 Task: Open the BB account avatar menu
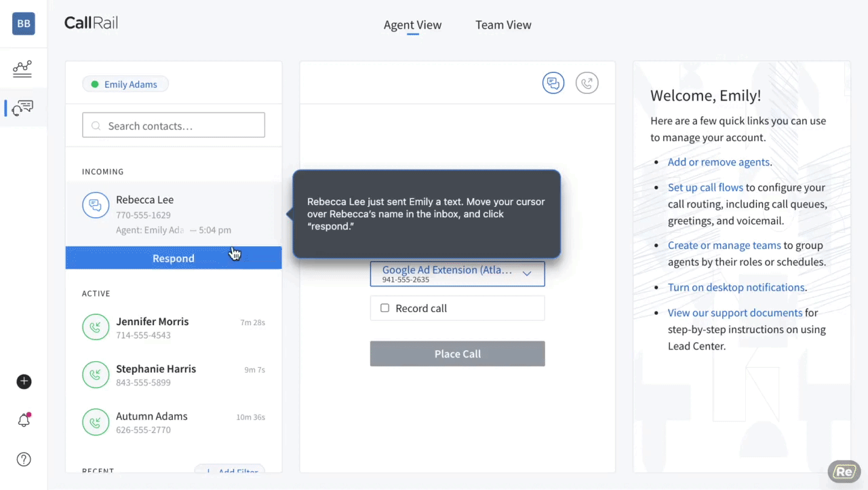point(24,24)
